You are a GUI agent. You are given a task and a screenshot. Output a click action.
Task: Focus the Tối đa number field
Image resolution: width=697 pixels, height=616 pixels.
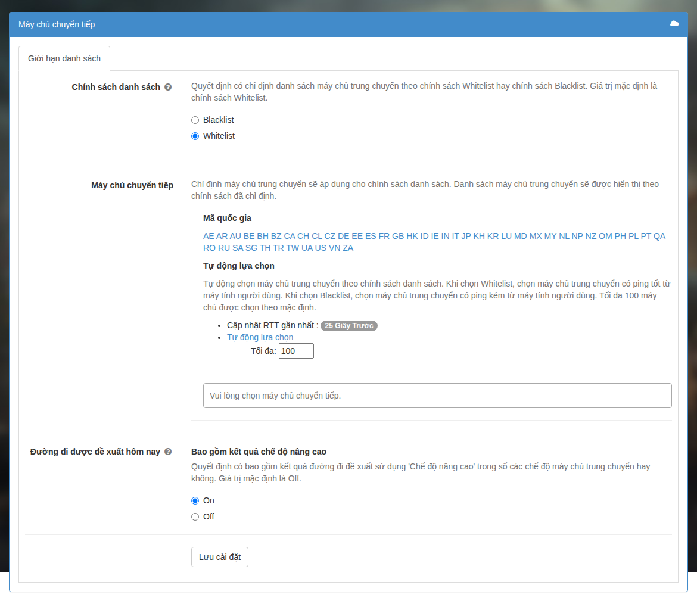[296, 351]
